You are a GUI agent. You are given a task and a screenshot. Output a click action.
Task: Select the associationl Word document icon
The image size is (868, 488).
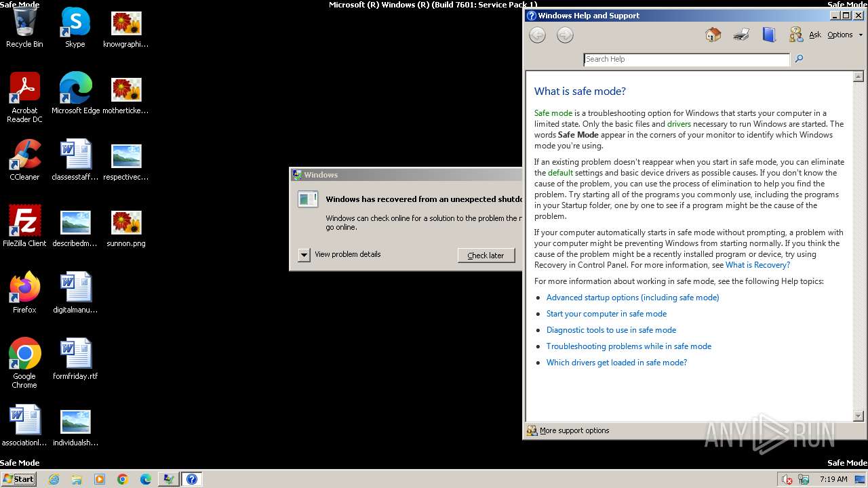(24, 426)
